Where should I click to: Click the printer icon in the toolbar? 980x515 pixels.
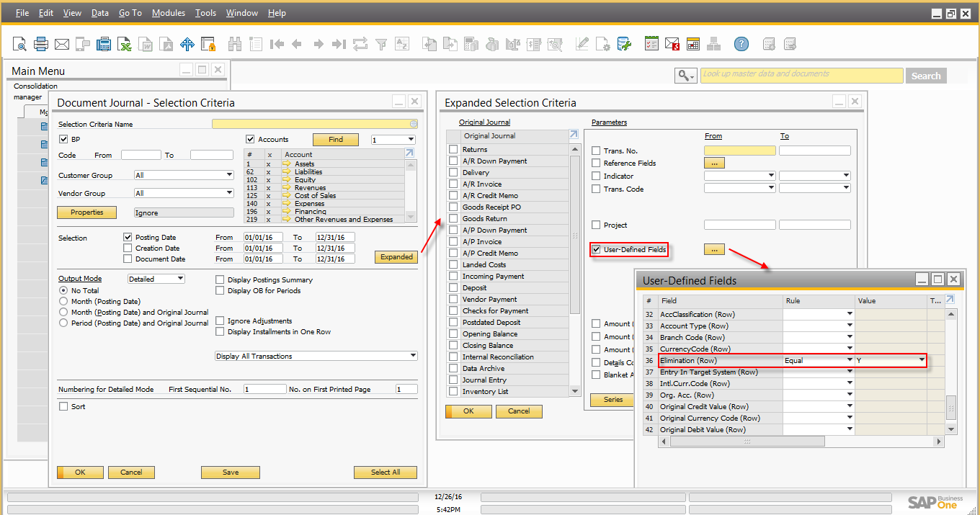(41, 45)
